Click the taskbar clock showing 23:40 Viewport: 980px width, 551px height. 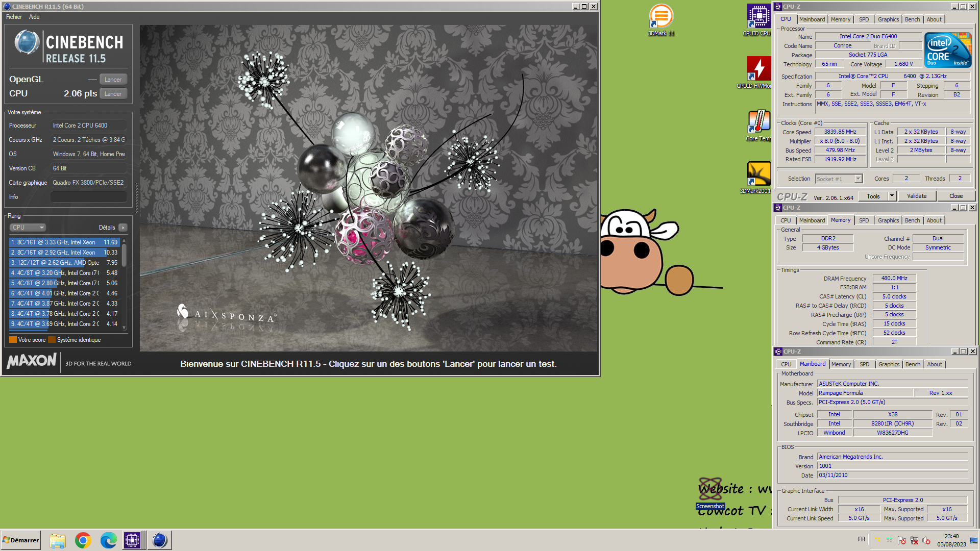click(951, 540)
